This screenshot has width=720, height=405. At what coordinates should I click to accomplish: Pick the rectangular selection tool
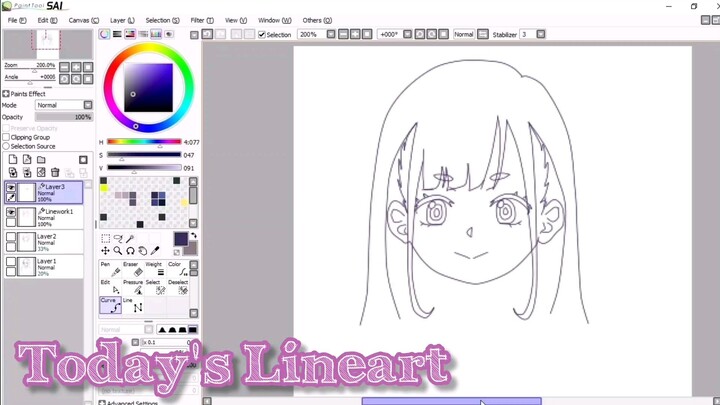pos(106,238)
